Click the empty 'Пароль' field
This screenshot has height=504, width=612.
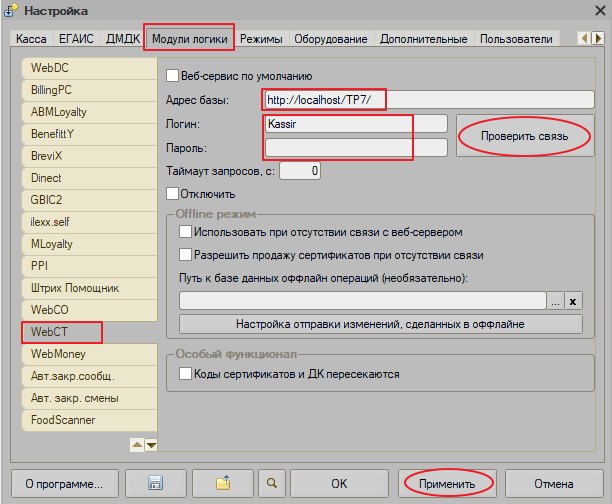356,148
